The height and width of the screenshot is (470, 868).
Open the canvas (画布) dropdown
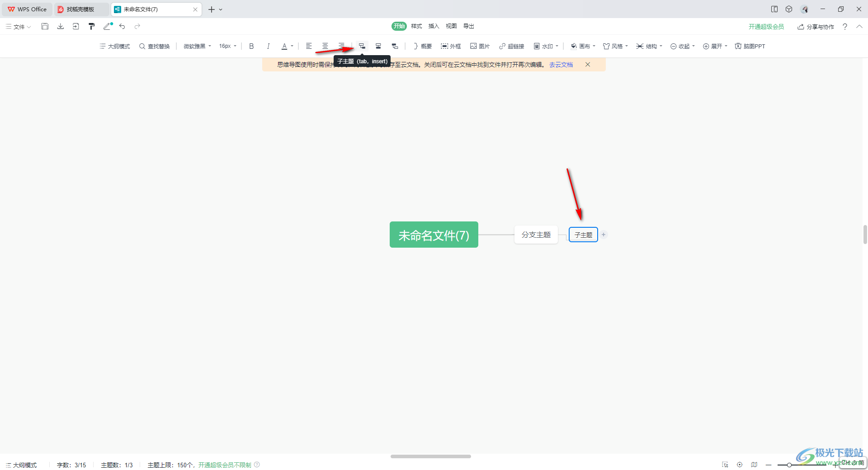(583, 46)
